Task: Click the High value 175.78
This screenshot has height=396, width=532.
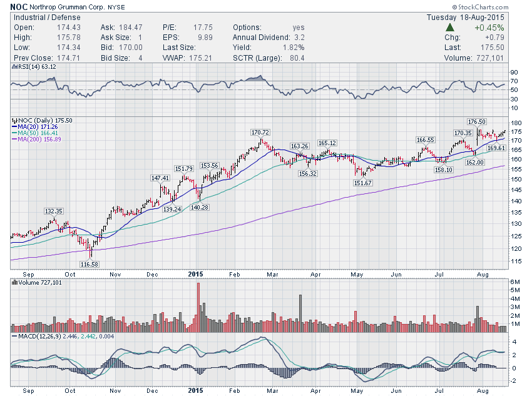Action: coord(69,38)
